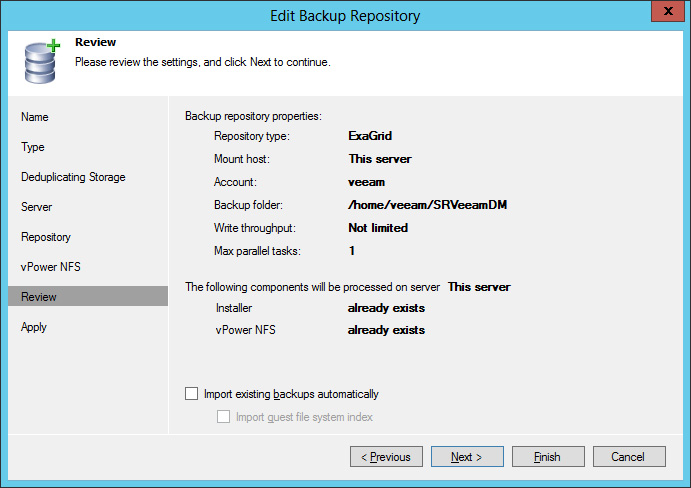The width and height of the screenshot is (691, 488).
Task: Click the vPower NFS already exists status
Action: 386,330
